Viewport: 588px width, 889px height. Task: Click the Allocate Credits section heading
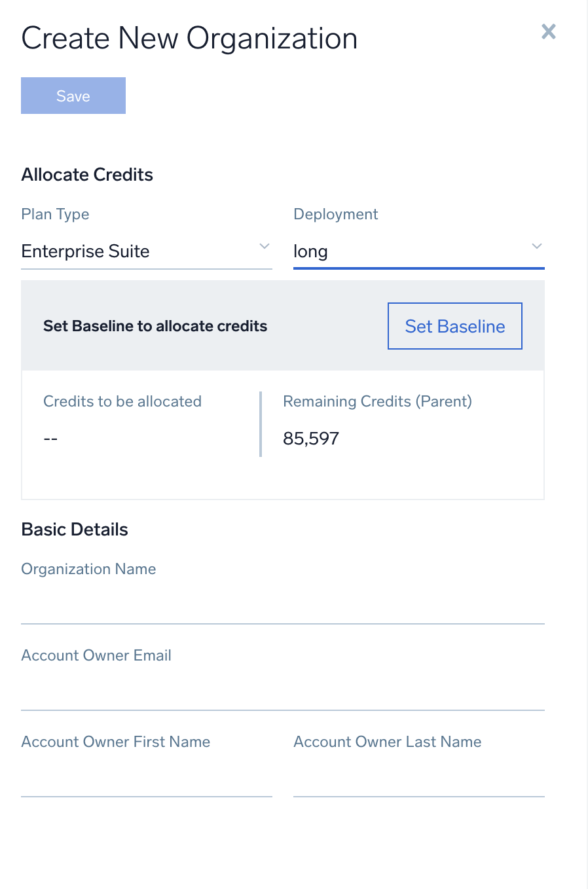[87, 174]
